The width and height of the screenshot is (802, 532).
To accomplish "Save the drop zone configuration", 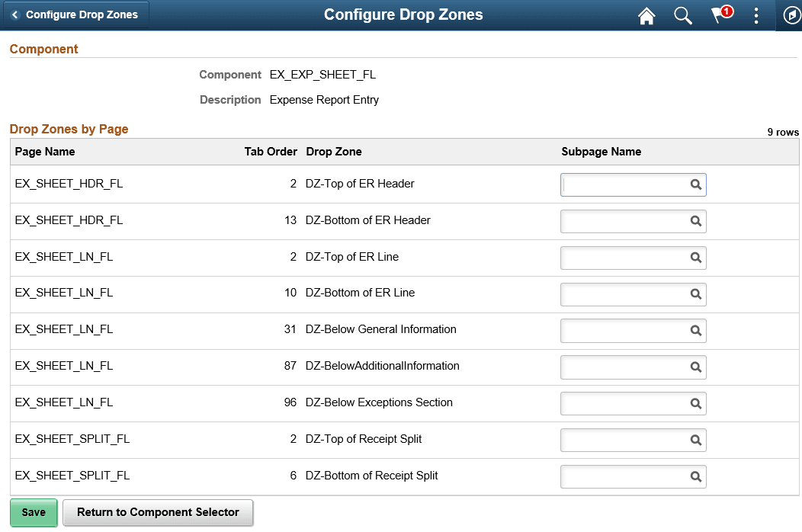I will [x=33, y=513].
